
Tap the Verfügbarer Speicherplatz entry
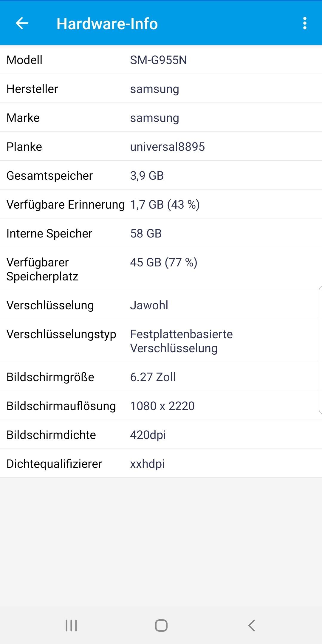click(x=161, y=269)
